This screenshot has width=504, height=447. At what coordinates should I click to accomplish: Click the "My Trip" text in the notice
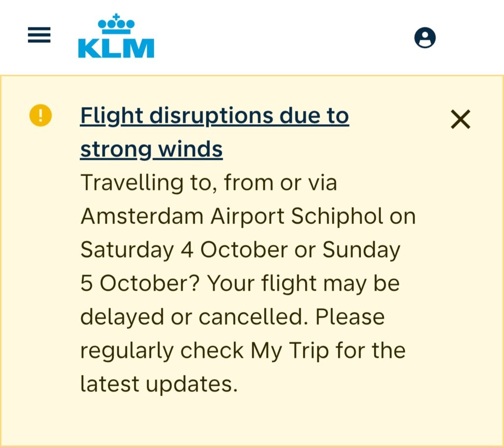click(x=290, y=351)
